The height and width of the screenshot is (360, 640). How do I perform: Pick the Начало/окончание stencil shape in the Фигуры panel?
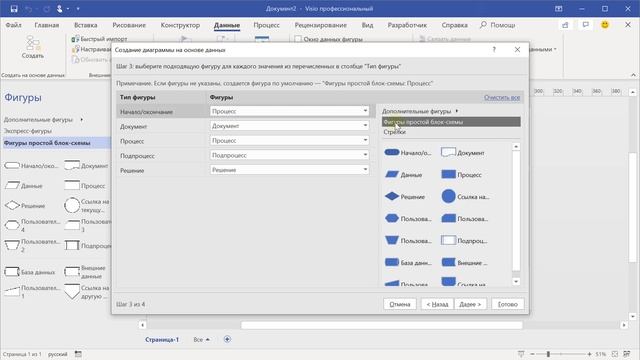(x=31, y=166)
